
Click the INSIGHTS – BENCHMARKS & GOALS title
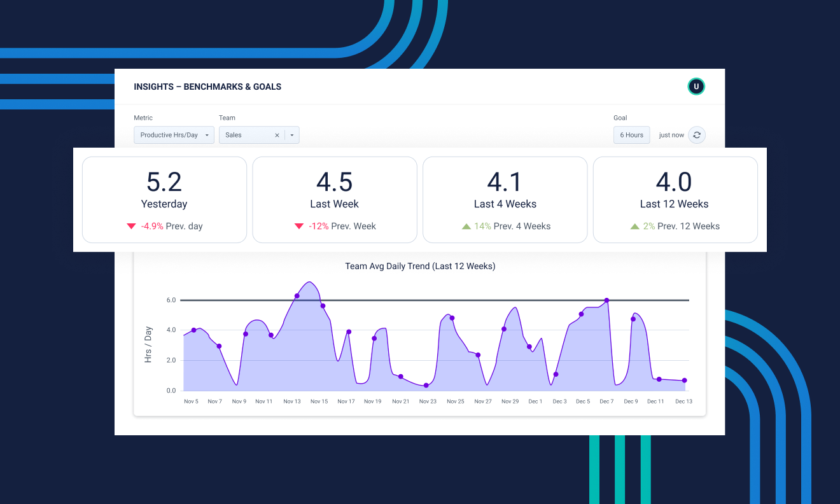click(207, 87)
